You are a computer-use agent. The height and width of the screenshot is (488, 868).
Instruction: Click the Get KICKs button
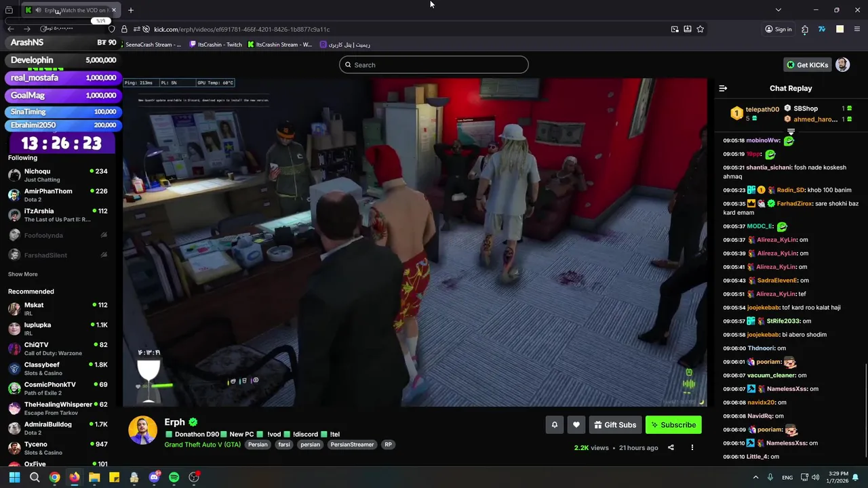(x=807, y=65)
